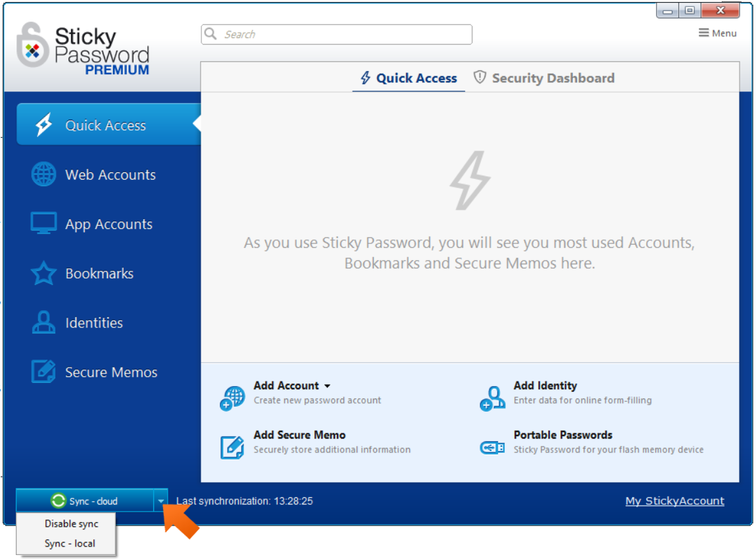The image size is (756, 559).
Task: Open Portable Passwords
Action: point(563,435)
